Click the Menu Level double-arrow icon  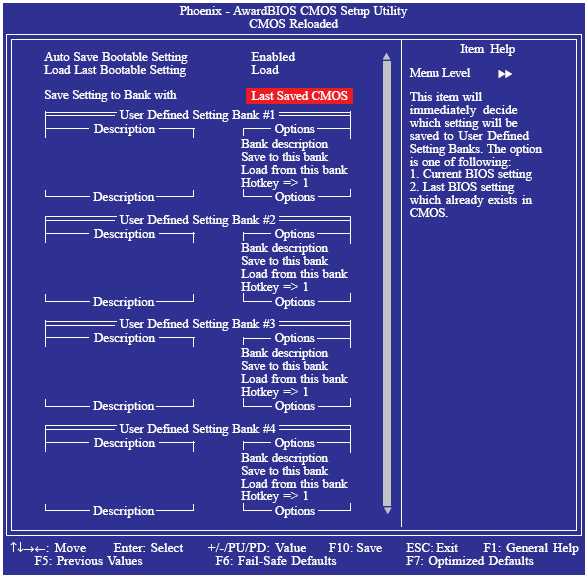click(505, 74)
